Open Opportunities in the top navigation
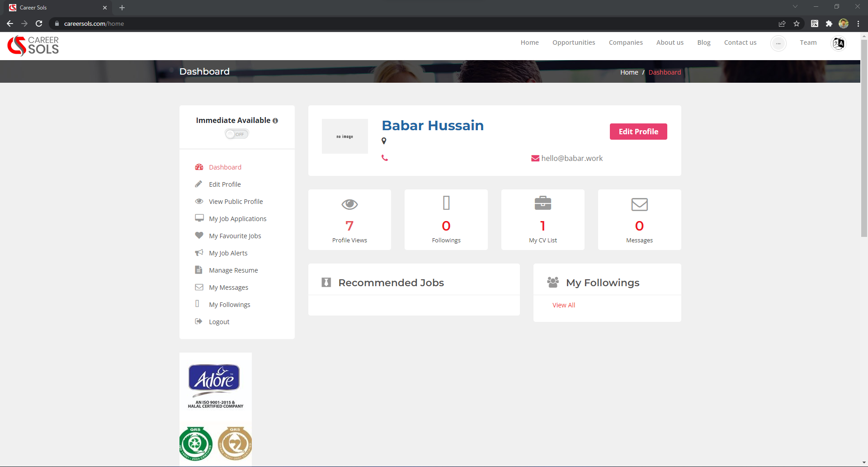This screenshot has width=868, height=467. point(574,42)
